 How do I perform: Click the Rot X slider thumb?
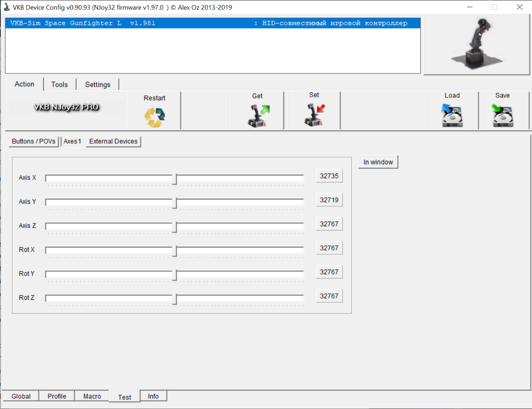point(175,251)
